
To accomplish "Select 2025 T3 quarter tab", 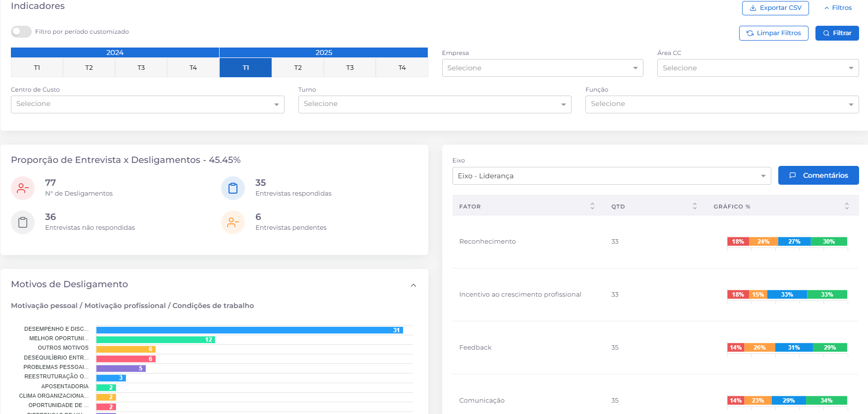I will [350, 68].
